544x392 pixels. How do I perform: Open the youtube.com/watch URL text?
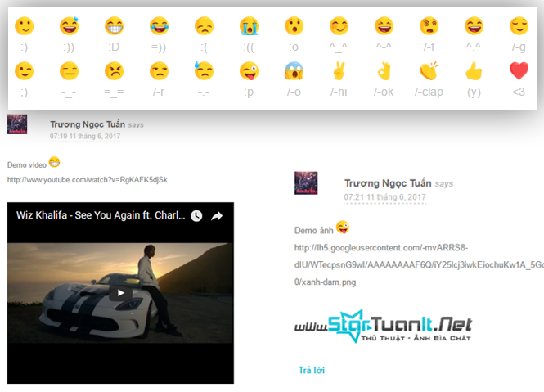click(x=88, y=180)
